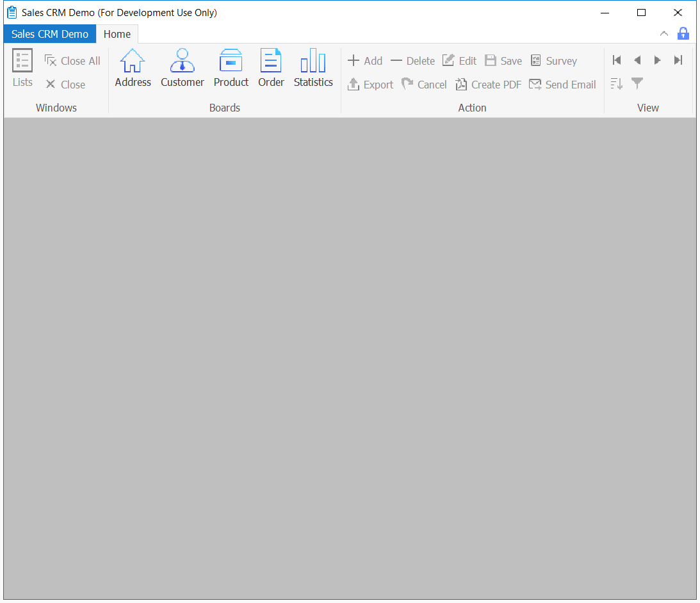Click the Create PDF button
This screenshot has height=603, width=700.
(489, 85)
